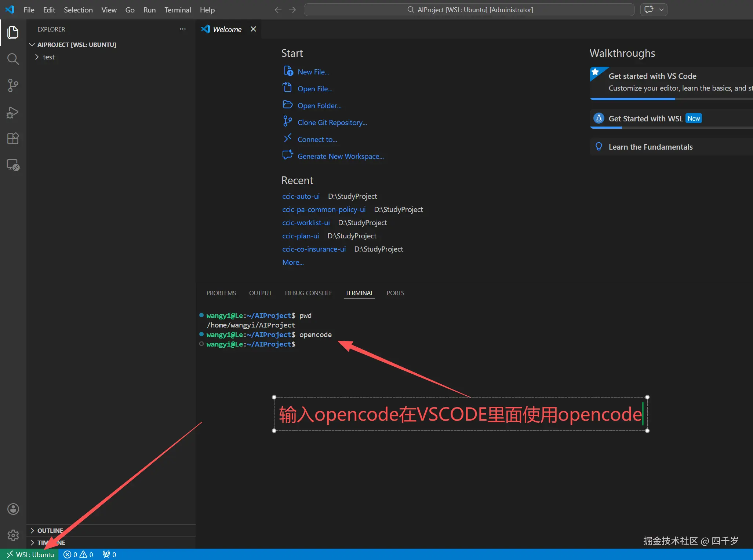The height and width of the screenshot is (560, 753).
Task: Open the Extensions view icon
Action: click(13, 138)
